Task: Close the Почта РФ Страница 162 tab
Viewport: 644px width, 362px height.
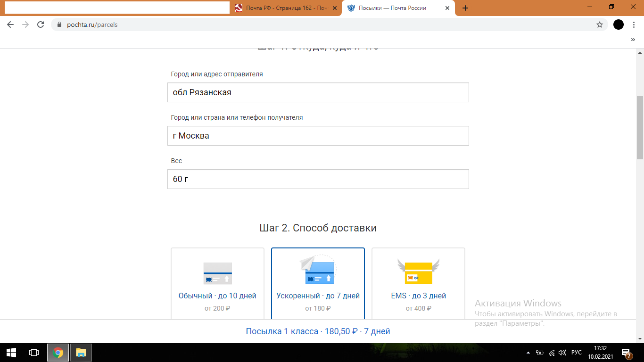Action: [x=334, y=8]
